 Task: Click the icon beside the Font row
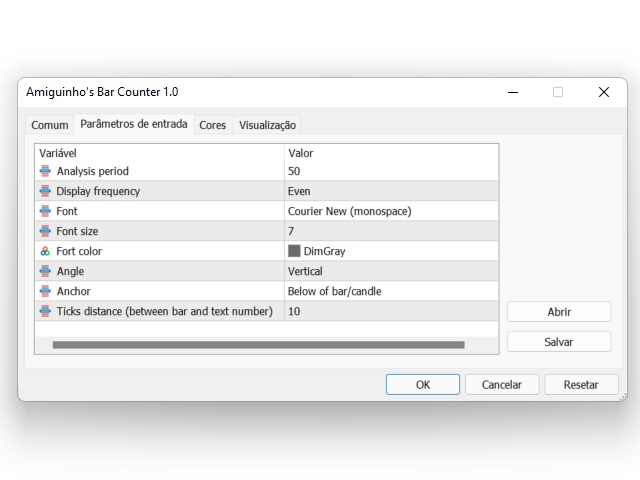[x=45, y=211]
